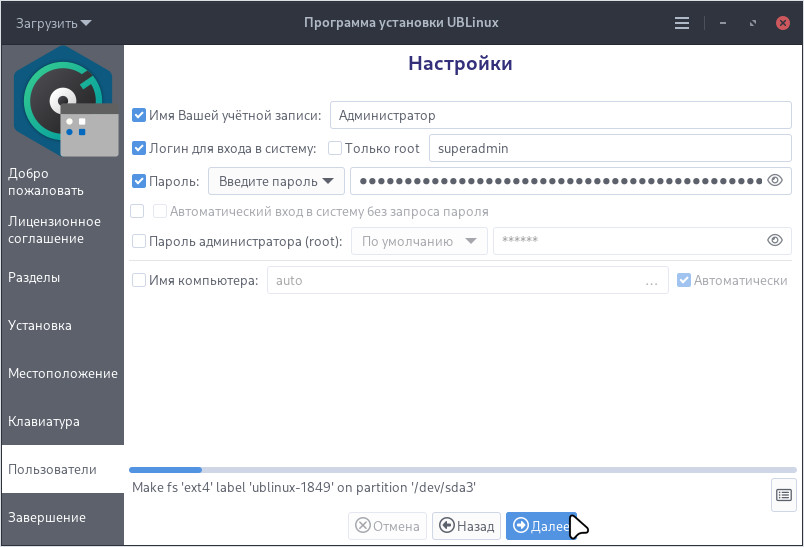Show password with eye icon in Пароль field
This screenshot has width=804, height=547.
(x=775, y=180)
